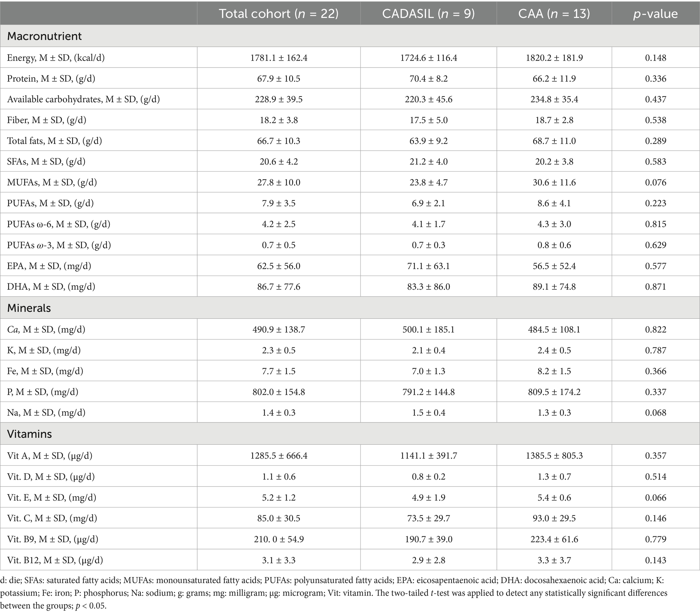Click the Macronutrient section row
The image size is (700, 613).
click(350, 36)
